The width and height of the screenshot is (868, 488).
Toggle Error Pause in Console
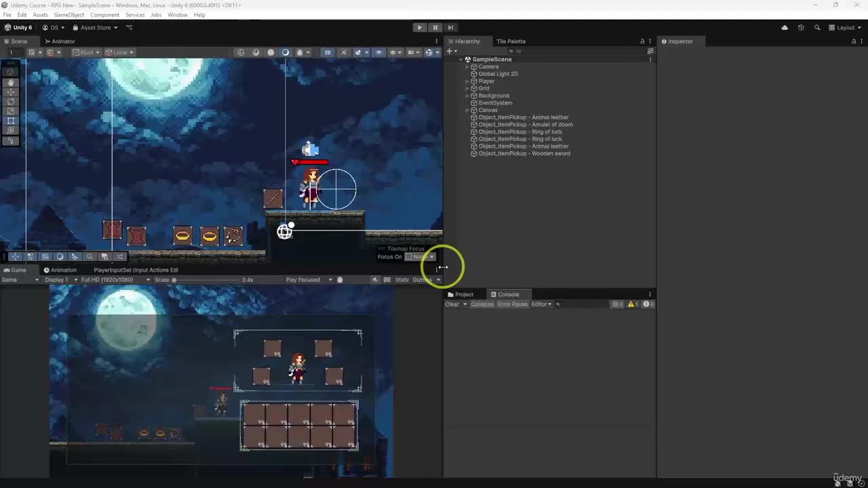click(513, 304)
